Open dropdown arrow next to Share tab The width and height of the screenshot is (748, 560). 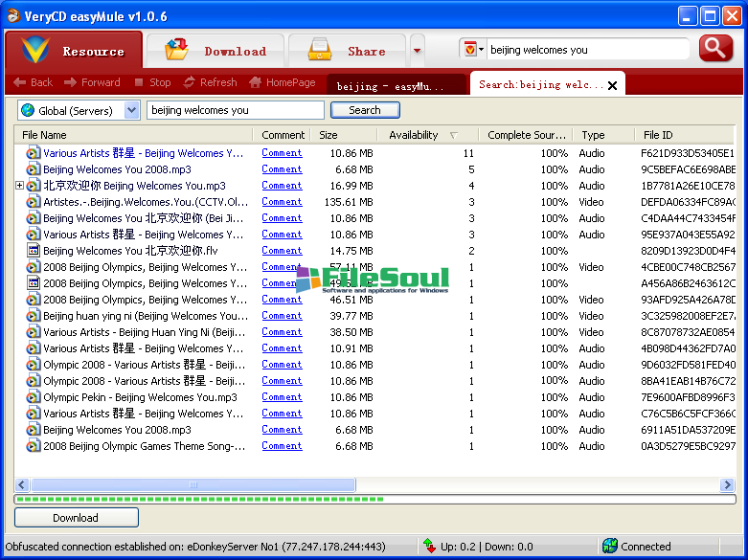417,50
